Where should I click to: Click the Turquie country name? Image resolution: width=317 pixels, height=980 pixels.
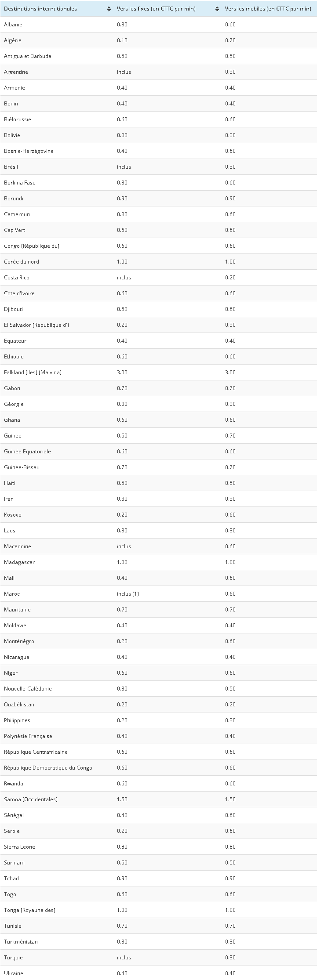click(x=13, y=958)
